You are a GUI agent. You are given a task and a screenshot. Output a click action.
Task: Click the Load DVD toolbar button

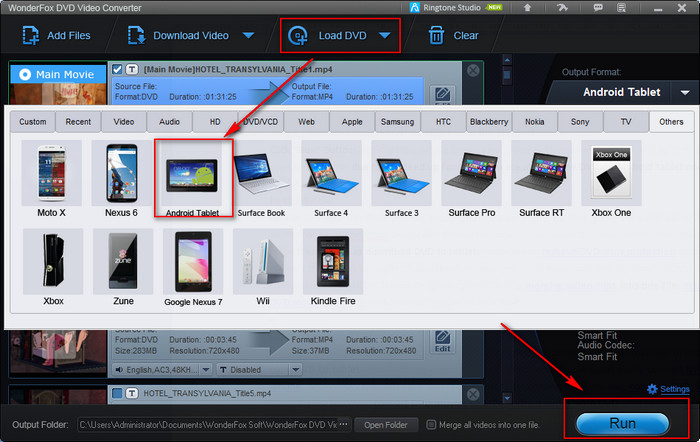328,35
